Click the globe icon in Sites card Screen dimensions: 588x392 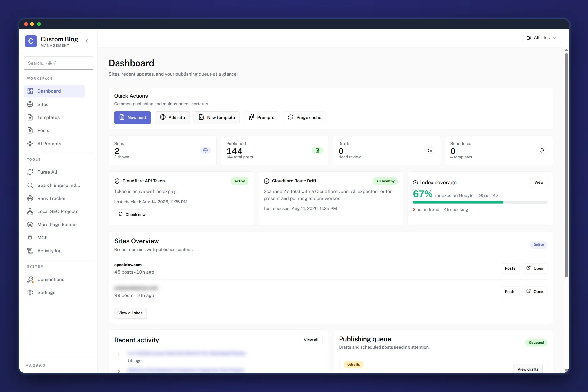pyautogui.click(x=205, y=150)
